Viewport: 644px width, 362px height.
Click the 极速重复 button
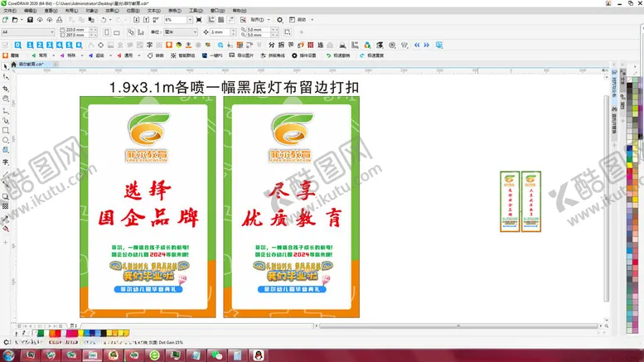tap(371, 56)
